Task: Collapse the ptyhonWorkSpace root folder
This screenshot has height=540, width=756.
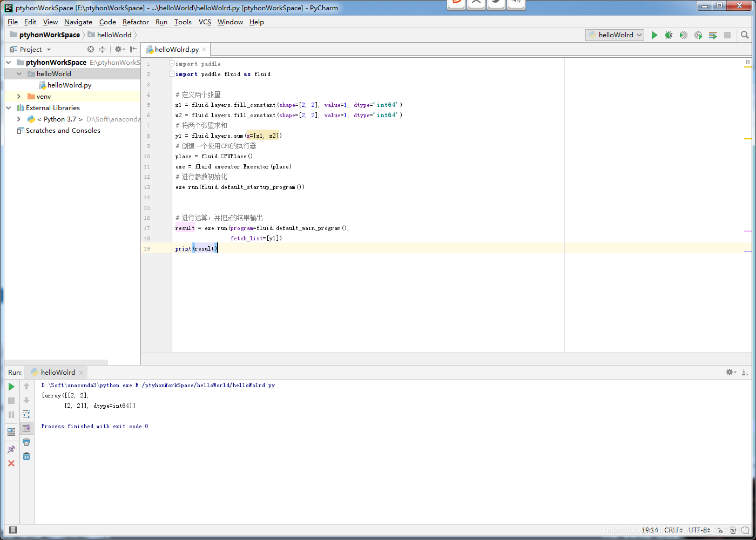Action: point(9,63)
